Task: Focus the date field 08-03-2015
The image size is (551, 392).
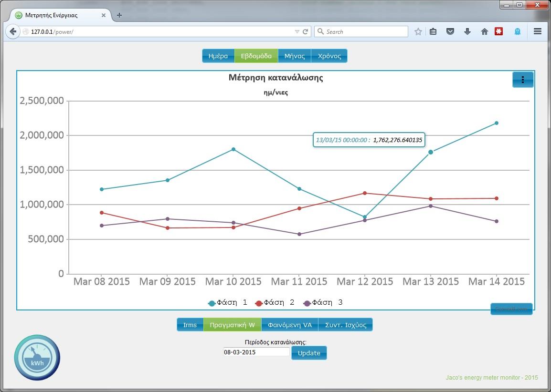Action: pos(256,352)
